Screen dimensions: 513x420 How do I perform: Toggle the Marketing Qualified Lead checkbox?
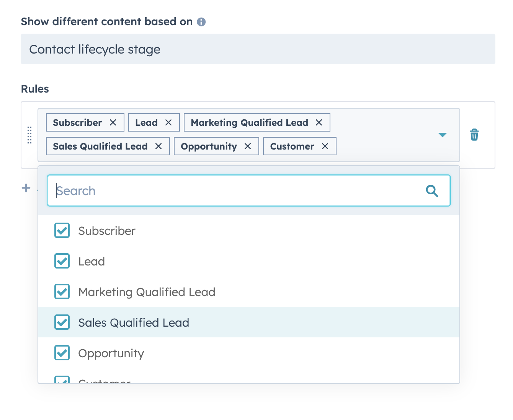click(62, 291)
